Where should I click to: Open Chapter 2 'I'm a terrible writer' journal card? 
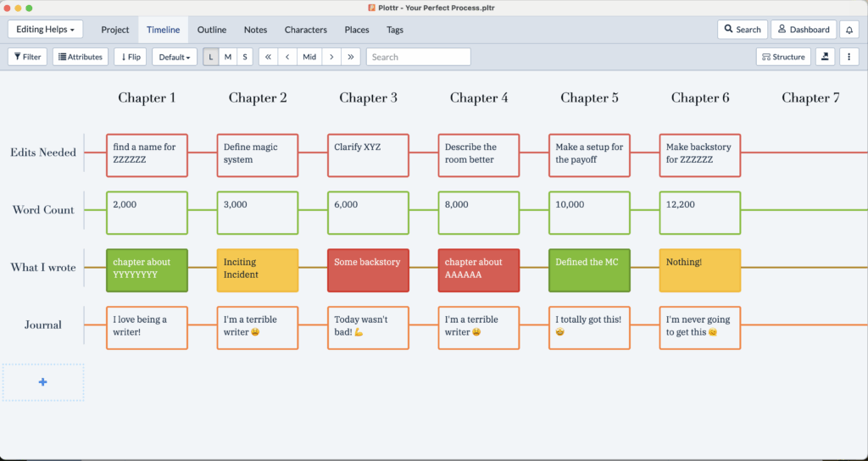point(258,328)
